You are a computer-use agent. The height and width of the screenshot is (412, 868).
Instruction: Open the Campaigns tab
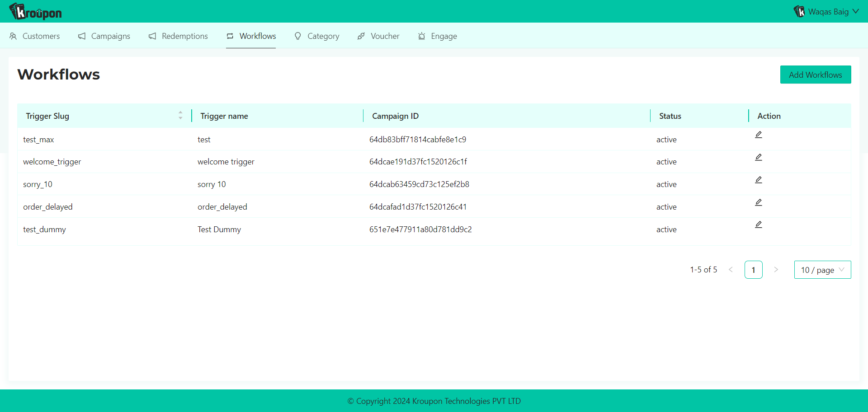[104, 36]
